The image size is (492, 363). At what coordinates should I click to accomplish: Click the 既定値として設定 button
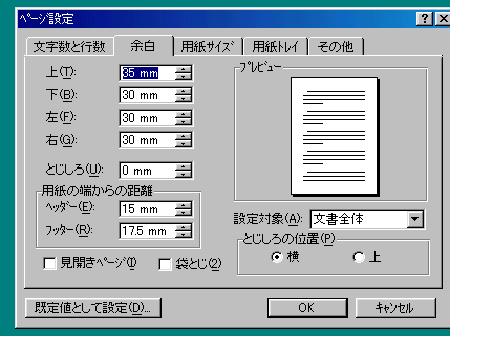pos(93,308)
